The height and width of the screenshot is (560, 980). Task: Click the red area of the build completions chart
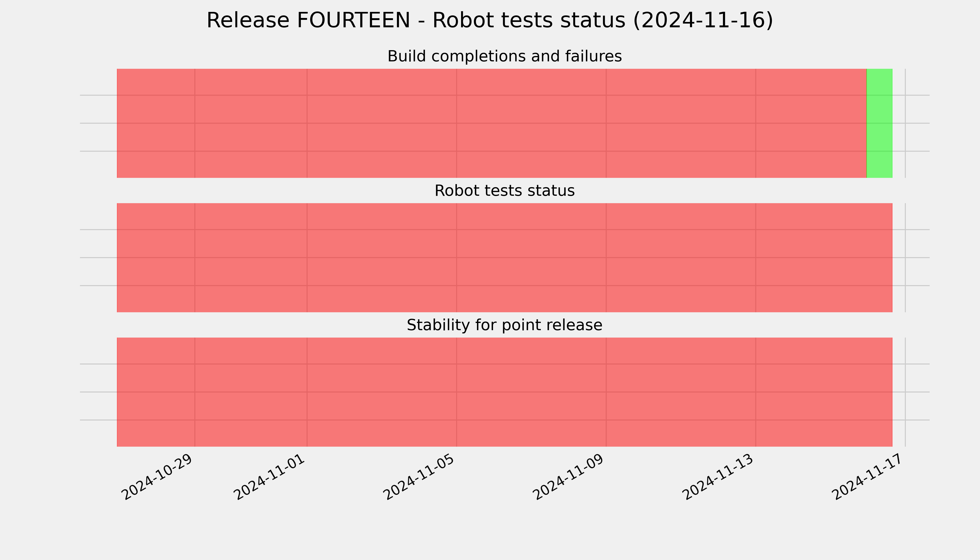point(492,123)
